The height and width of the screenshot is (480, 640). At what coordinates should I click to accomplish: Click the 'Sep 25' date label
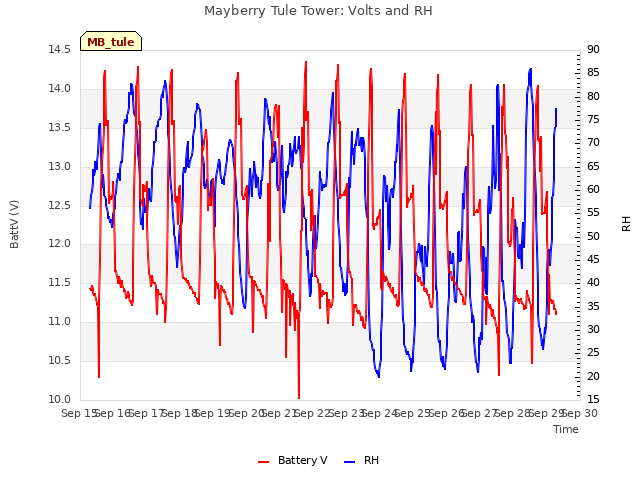[x=413, y=413]
